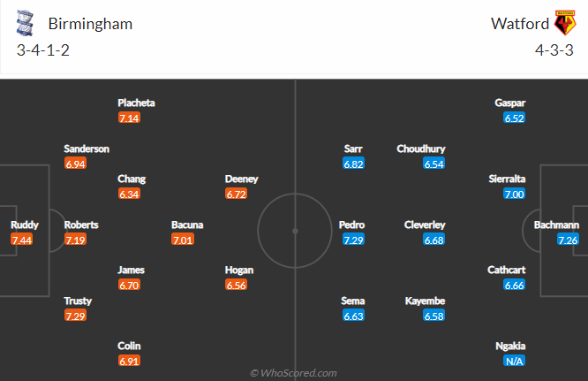Click Ngakia's N/A rating badge

click(x=515, y=361)
